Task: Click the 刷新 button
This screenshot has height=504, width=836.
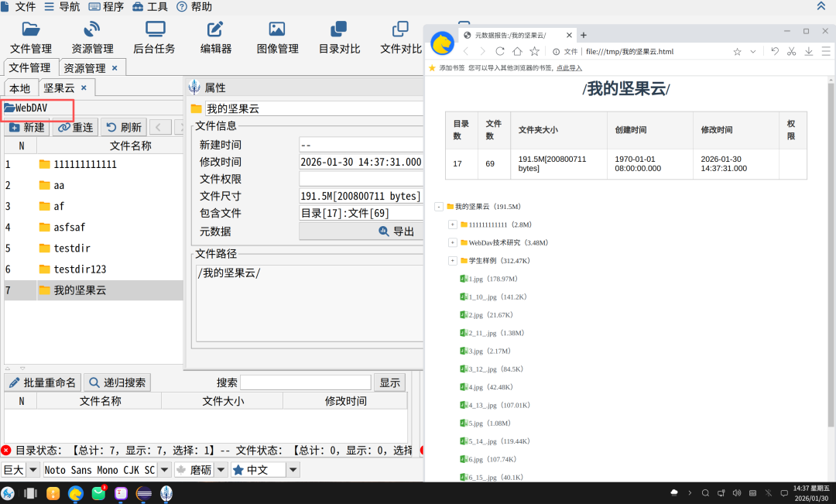Action: [x=124, y=128]
